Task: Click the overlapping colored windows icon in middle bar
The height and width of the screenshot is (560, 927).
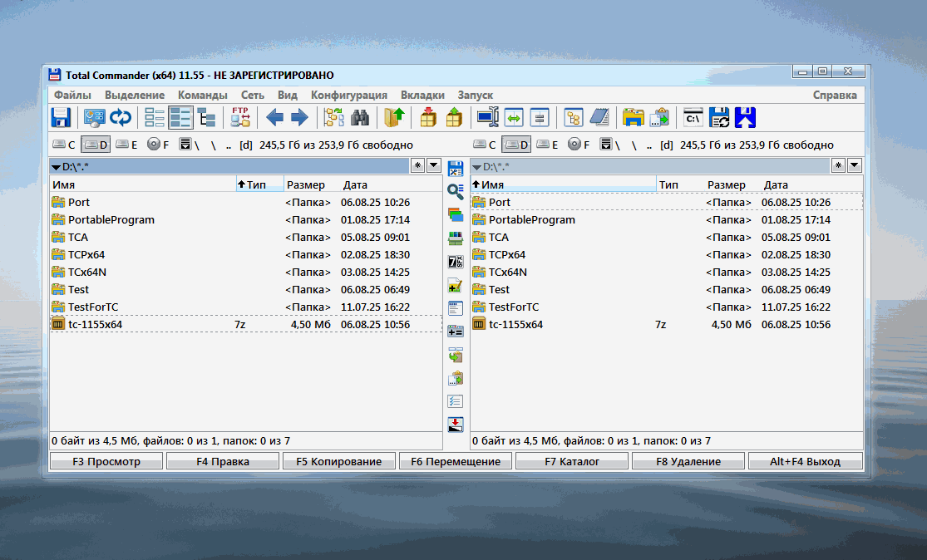Action: pos(456,214)
